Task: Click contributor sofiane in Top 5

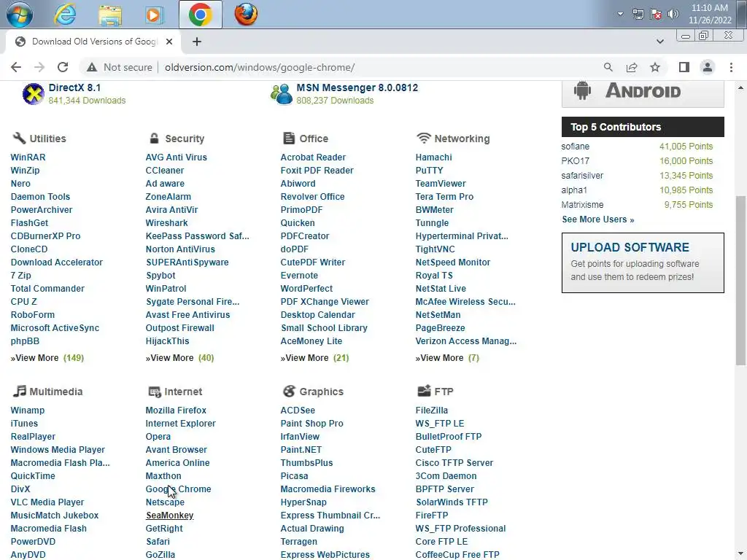Action: 575,146
